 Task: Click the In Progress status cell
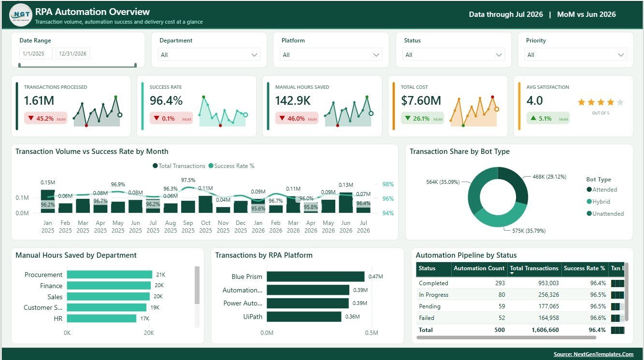433,295
